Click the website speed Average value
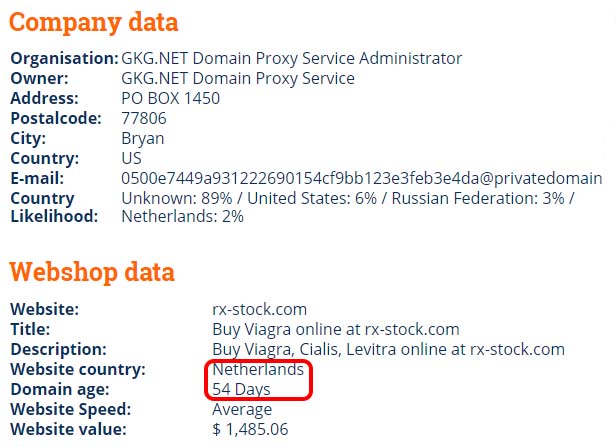Image resolution: width=616 pixels, height=446 pixels. coord(242,409)
